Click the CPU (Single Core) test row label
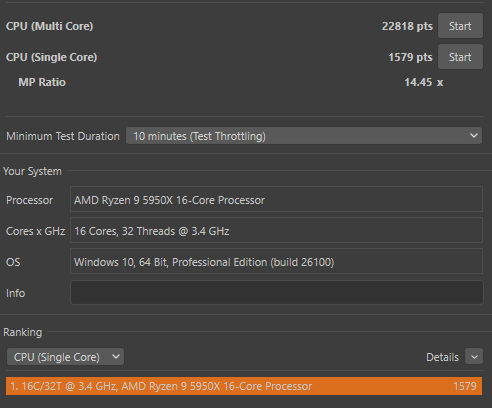Image resolution: width=492 pixels, height=408 pixels. coord(51,57)
